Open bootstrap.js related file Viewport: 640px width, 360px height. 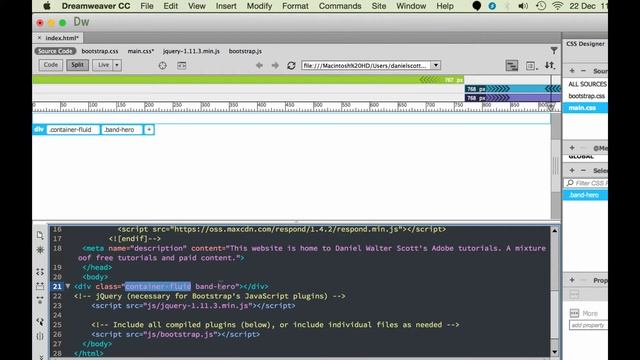(245, 51)
